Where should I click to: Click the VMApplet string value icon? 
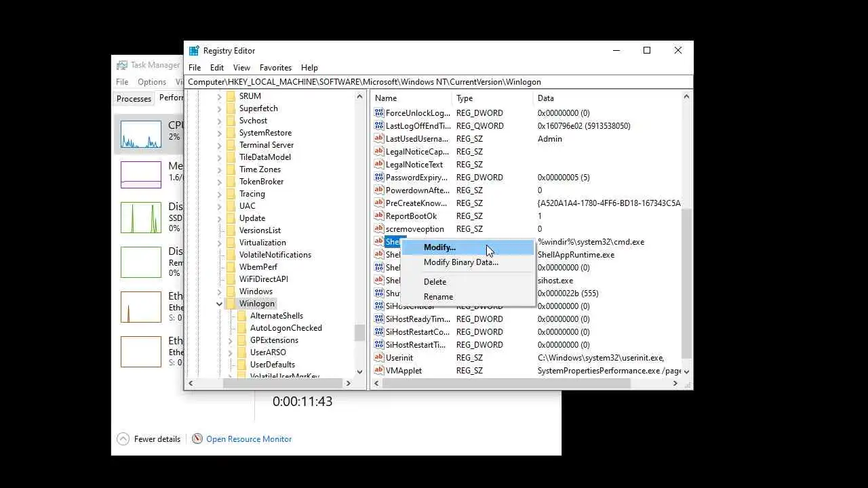coord(379,371)
